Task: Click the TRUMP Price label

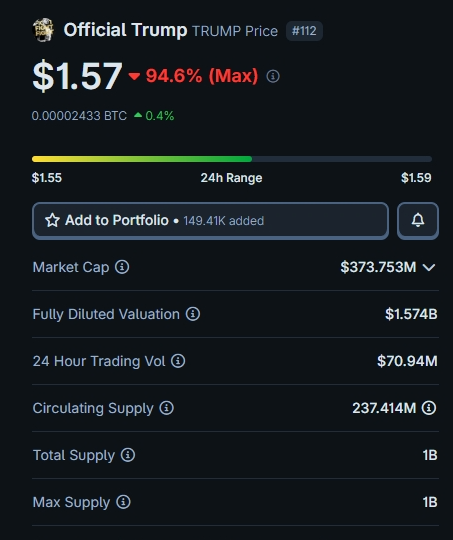Action: tap(235, 31)
